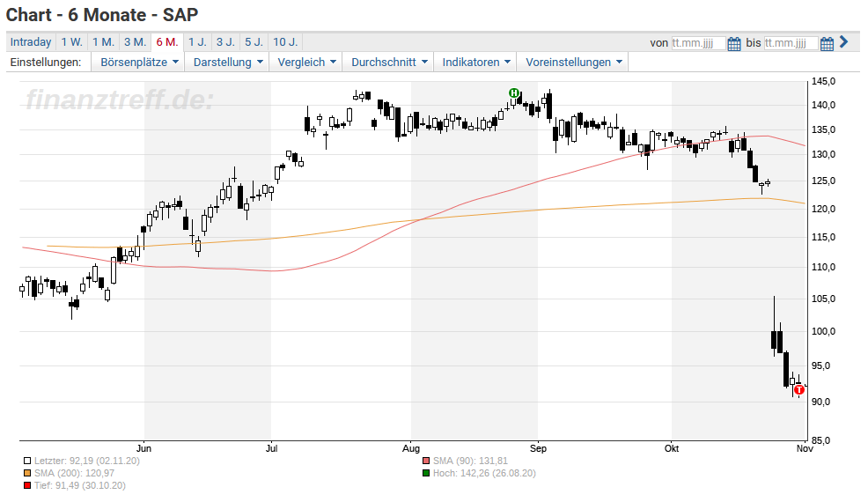Image resolution: width=868 pixels, height=502 pixels.
Task: Click the 100,0 price axis label
Action: click(823, 331)
